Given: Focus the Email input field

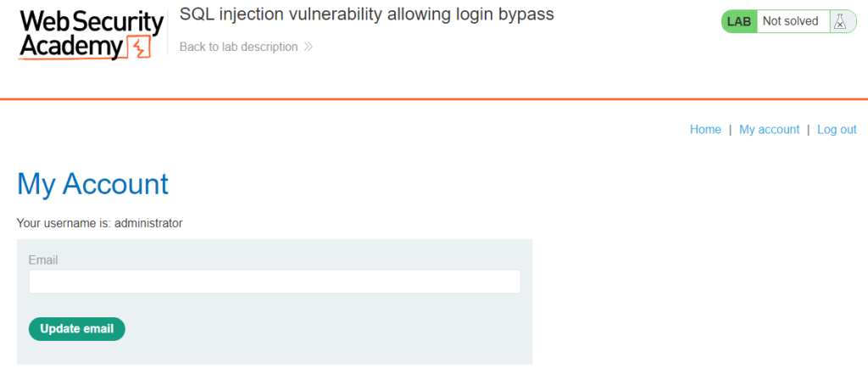Looking at the screenshot, I should (274, 282).
